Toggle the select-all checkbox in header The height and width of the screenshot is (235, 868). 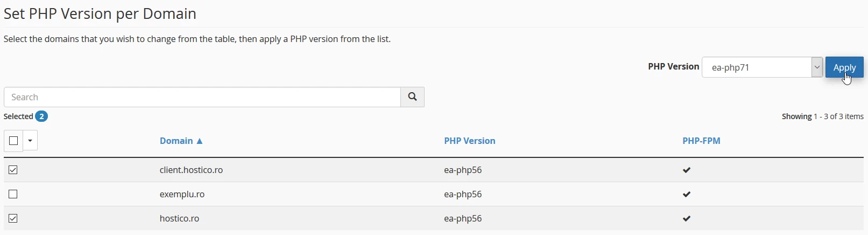pos(13,141)
